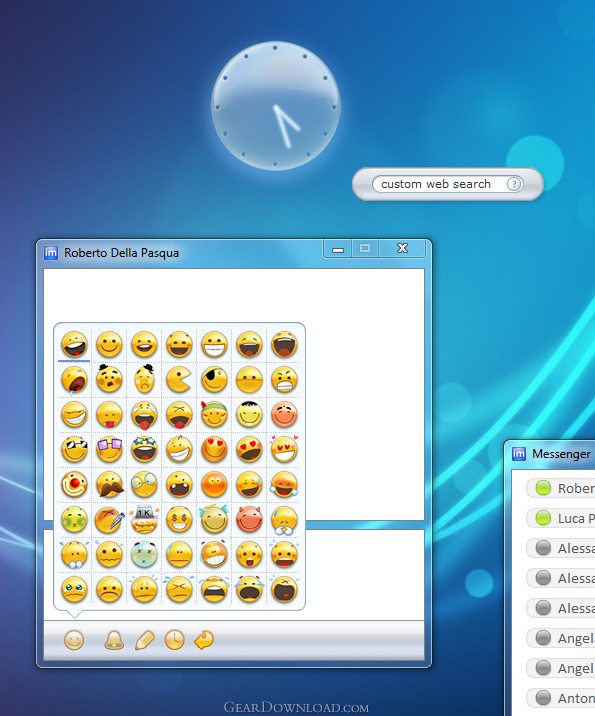
Task: Click the im icon in Roberto's chat titlebar
Action: tap(51, 253)
